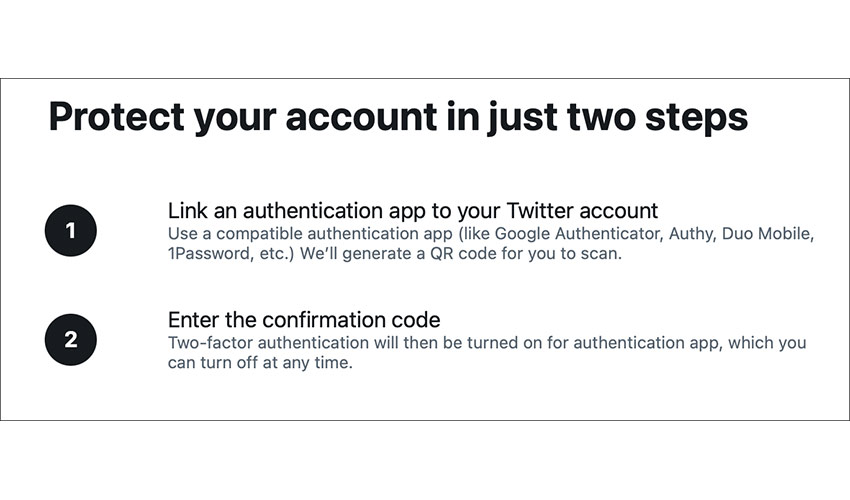Click the 'Protect your account in just two steps' heading

(398, 117)
